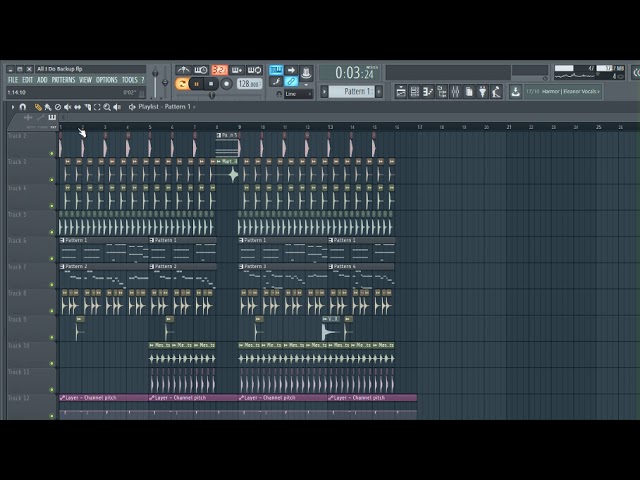Toggle step editing mode icon
This screenshot has width=640, height=480.
coord(276,82)
